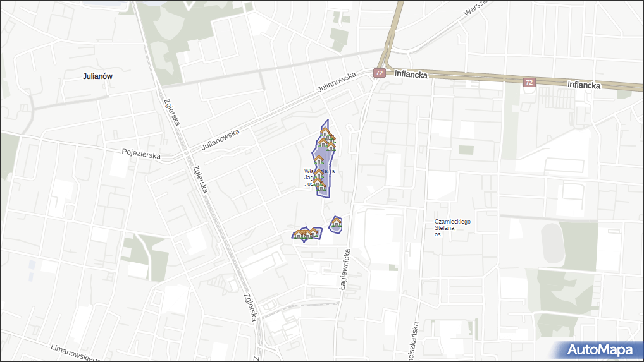The height and width of the screenshot is (362, 644).
Task: Click the route 72 shield farther east on Inflancka
Action: click(x=529, y=83)
